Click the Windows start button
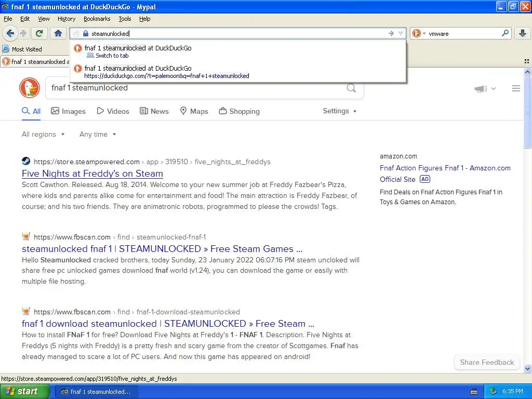Screen dimensions: 532x399 pos(24,392)
